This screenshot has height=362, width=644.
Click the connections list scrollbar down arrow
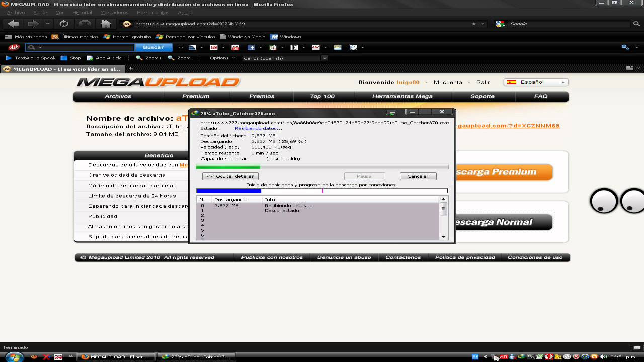(443, 236)
